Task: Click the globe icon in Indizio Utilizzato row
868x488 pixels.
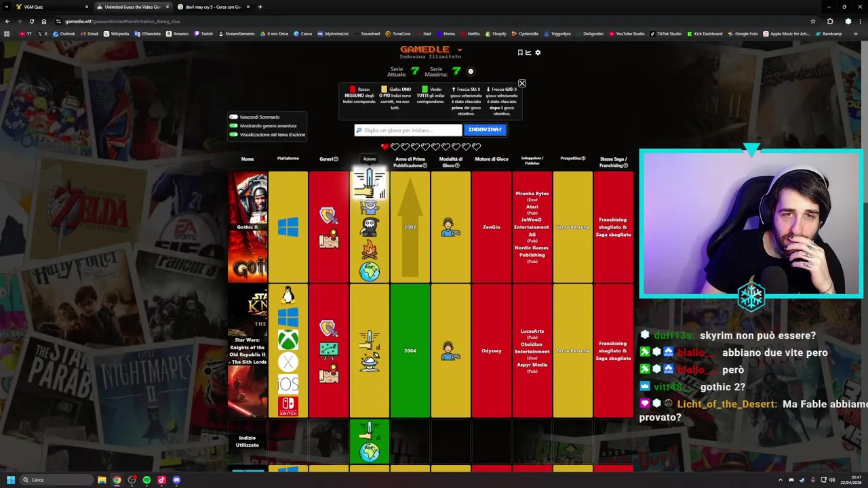Action: point(370,452)
